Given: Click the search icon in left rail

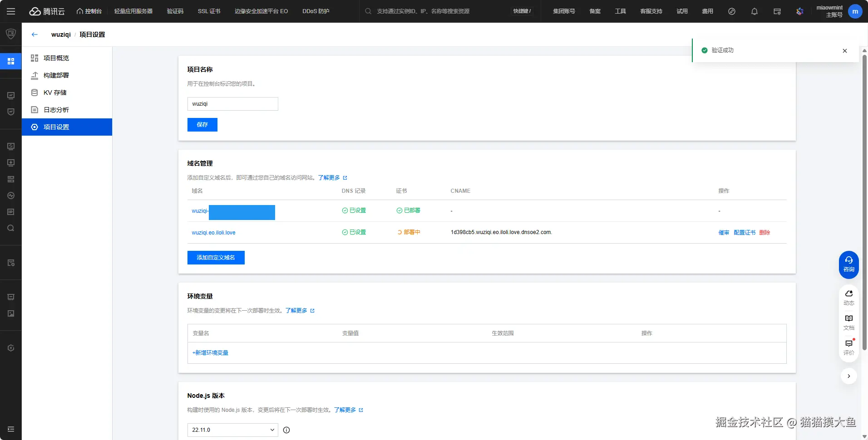Looking at the screenshot, I should pos(11,228).
